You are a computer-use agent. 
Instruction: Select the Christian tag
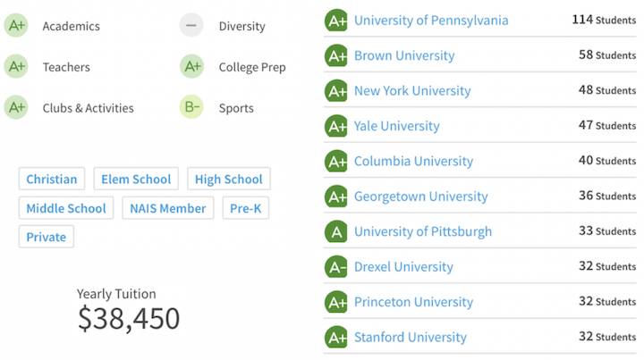(52, 179)
